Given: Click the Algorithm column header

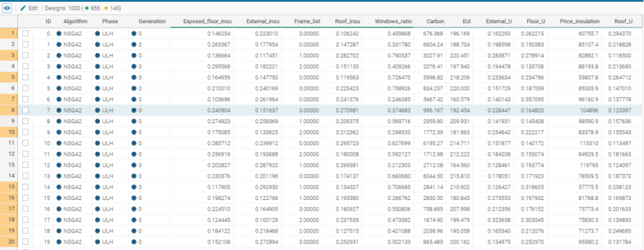Looking at the screenshot, I should click(76, 21).
